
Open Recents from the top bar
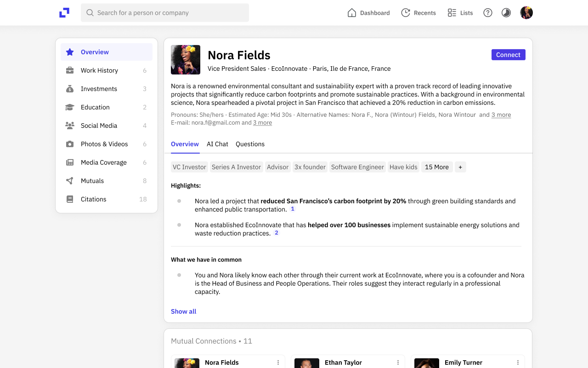tap(418, 13)
